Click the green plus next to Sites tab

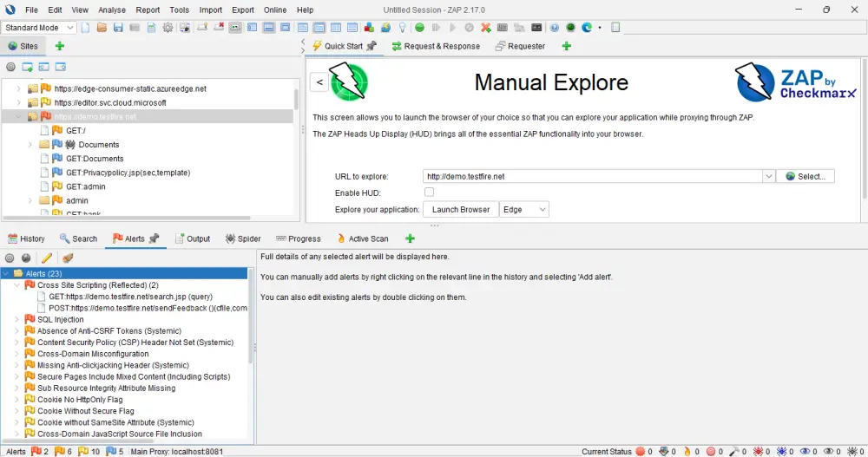[x=60, y=46]
